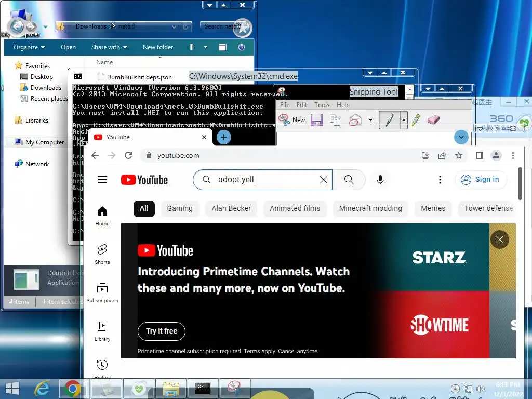Click Try it free button
This screenshot has height=399, width=532.
[x=162, y=331]
